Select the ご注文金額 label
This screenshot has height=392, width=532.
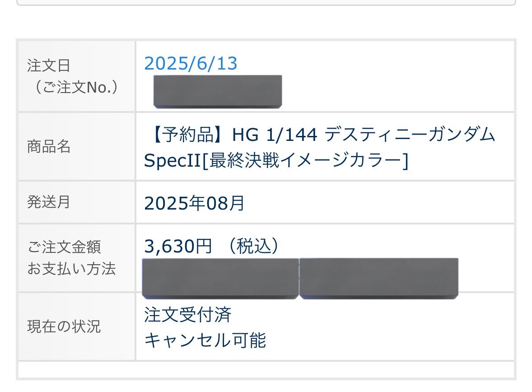coord(64,247)
